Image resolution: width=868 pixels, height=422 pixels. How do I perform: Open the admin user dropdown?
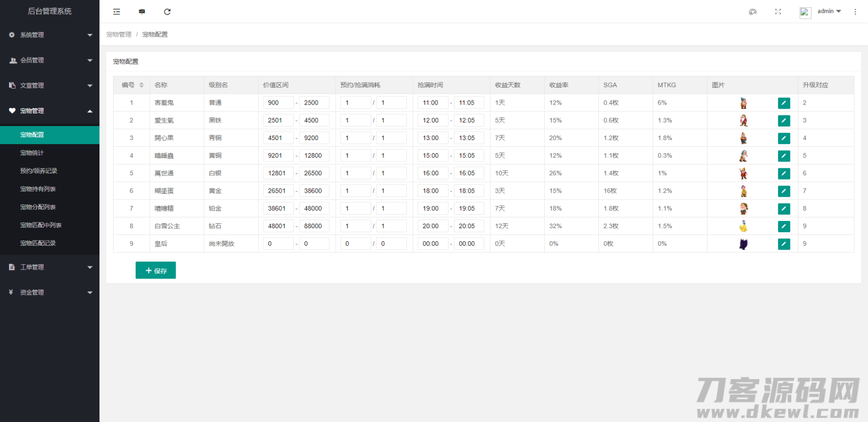pos(829,11)
